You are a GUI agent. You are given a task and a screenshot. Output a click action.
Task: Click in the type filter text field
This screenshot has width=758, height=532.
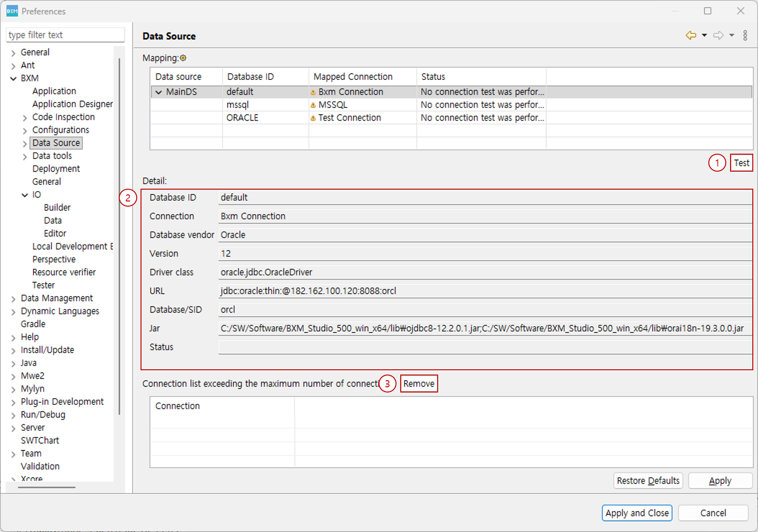pos(65,35)
